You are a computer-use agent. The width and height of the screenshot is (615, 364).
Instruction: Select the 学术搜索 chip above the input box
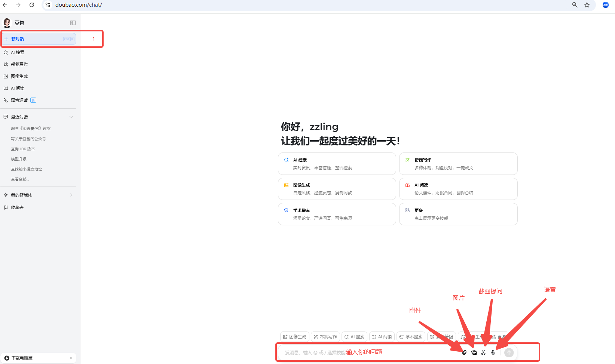click(411, 337)
